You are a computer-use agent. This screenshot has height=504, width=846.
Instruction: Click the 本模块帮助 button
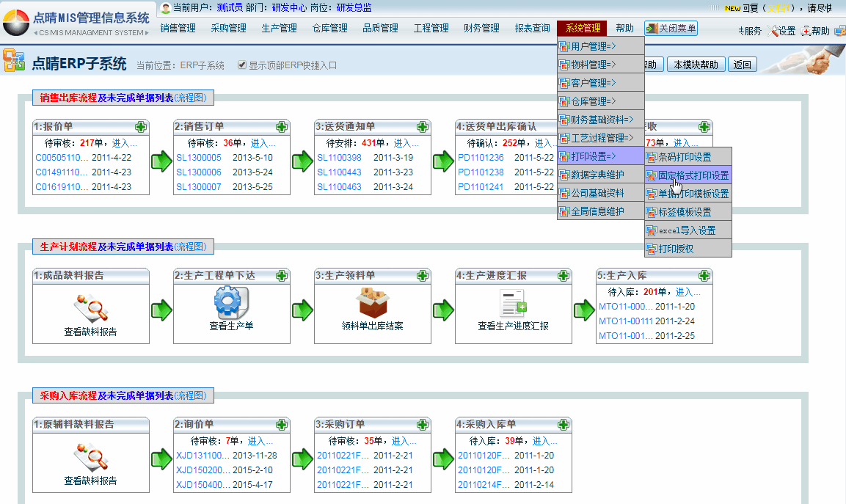tap(696, 65)
